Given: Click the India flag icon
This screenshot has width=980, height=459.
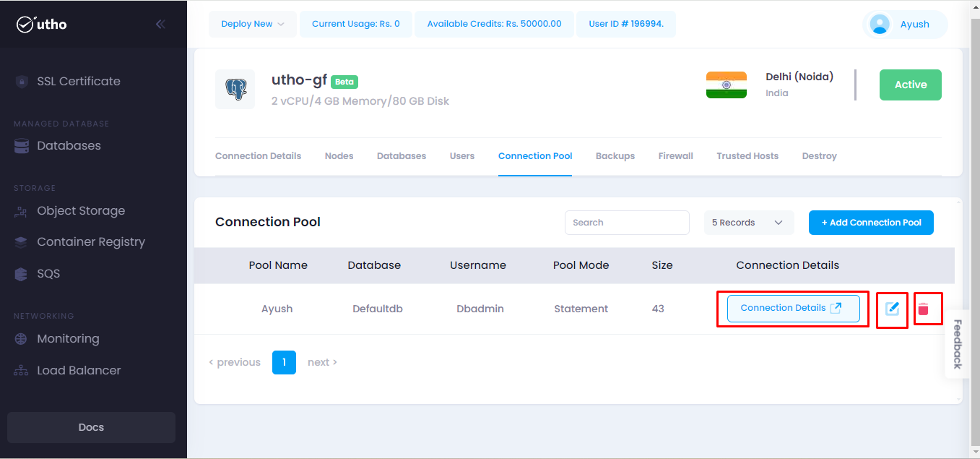Looking at the screenshot, I should click(x=727, y=85).
